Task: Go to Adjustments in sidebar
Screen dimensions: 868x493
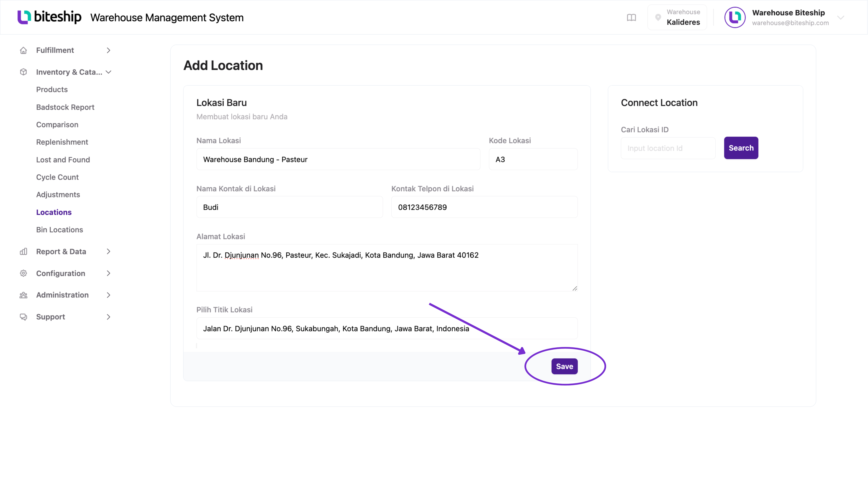Action: coord(58,194)
